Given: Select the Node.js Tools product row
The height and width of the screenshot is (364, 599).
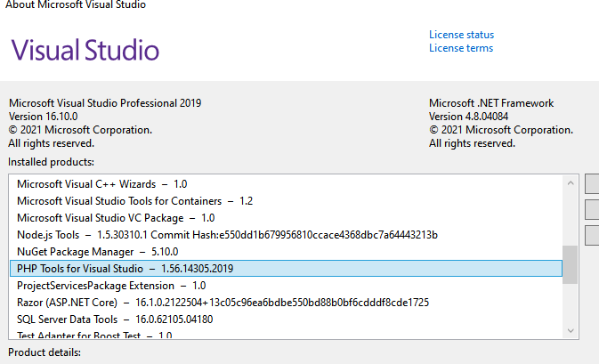Looking at the screenshot, I should click(x=227, y=235).
